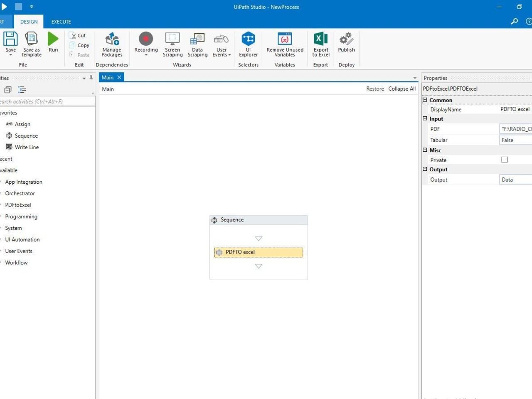The image size is (532, 399).
Task: Expand all activities tree icon
Action: pyautogui.click(x=22, y=89)
